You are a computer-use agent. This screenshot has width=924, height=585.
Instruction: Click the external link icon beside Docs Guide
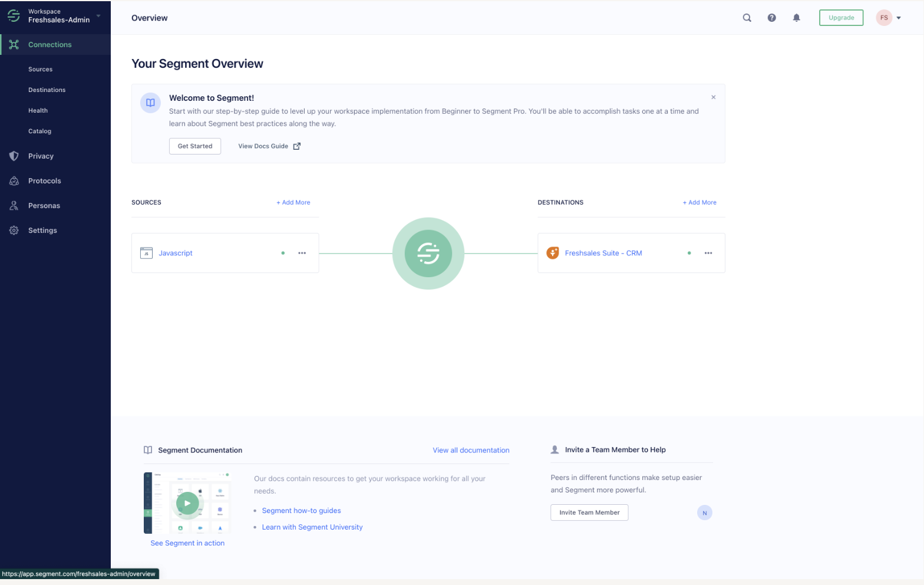pos(297,146)
